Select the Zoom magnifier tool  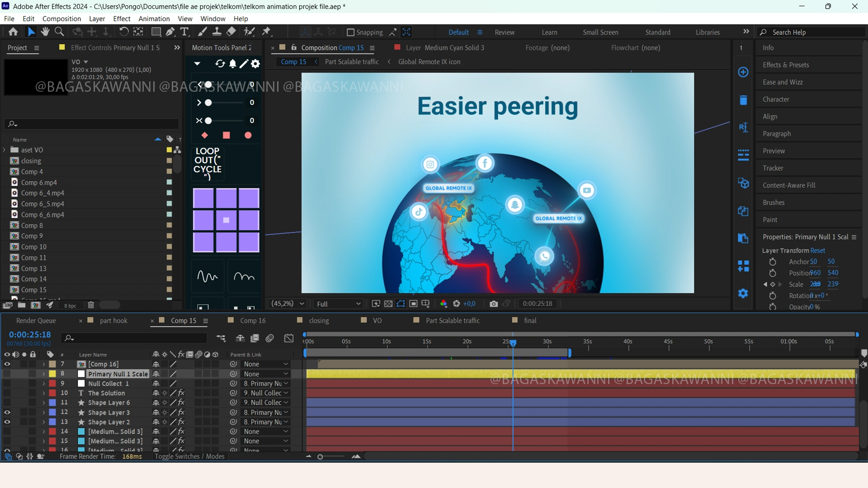tap(59, 32)
